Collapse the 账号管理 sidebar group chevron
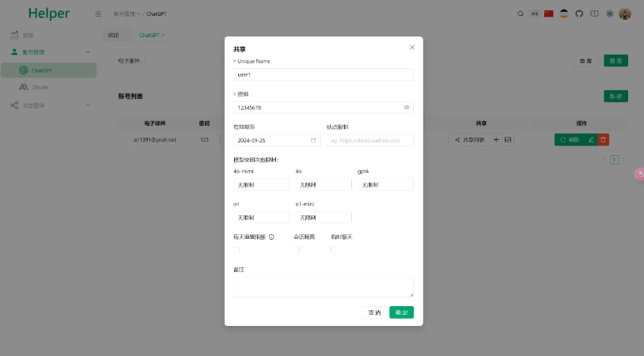This screenshot has width=644, height=356. click(x=88, y=52)
